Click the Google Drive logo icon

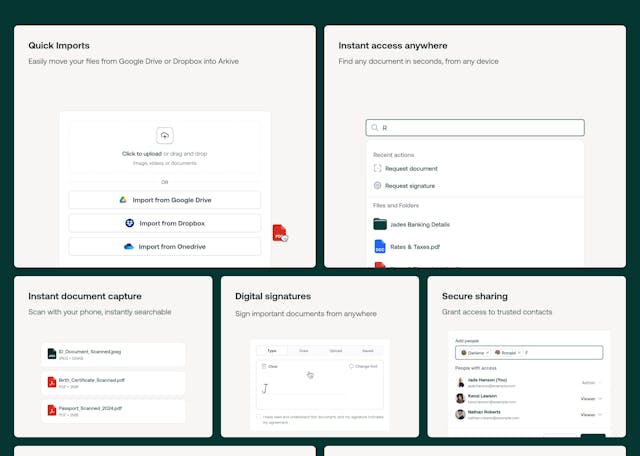(123, 200)
